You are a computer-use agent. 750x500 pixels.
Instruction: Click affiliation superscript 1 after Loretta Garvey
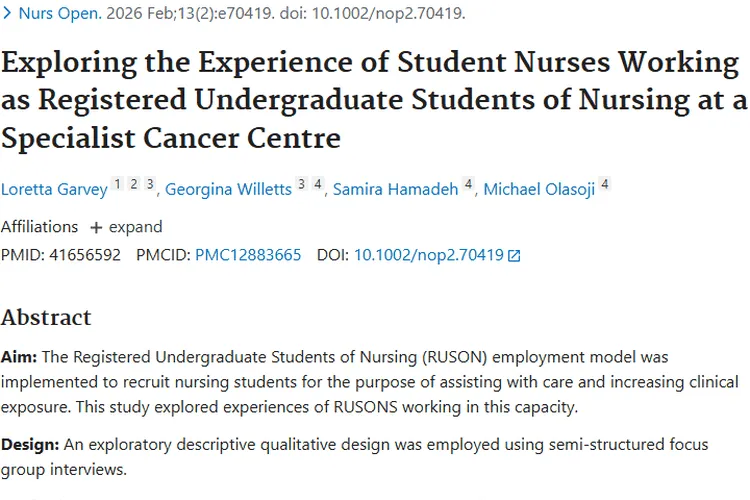[117, 184]
